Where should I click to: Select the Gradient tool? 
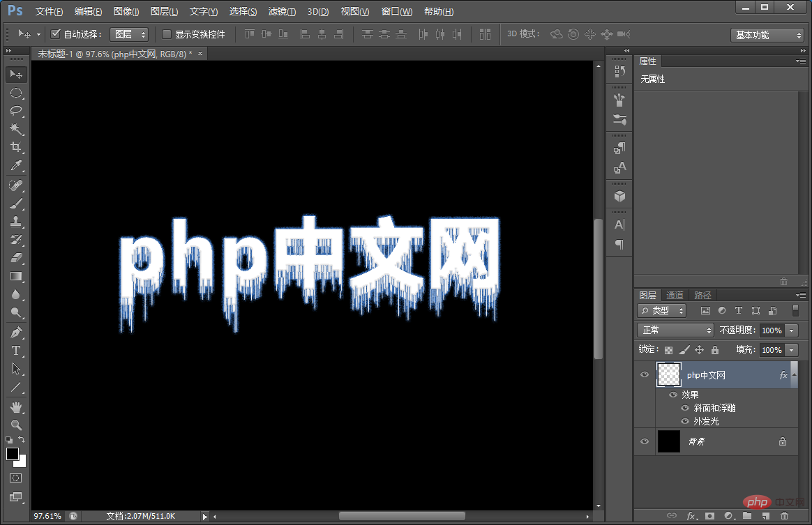pos(16,276)
